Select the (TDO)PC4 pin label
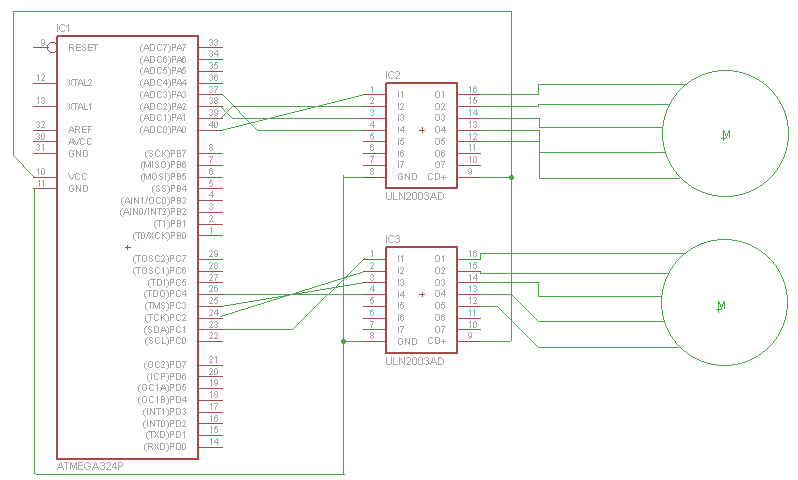Viewport: 798px width, 480px height. [x=165, y=294]
